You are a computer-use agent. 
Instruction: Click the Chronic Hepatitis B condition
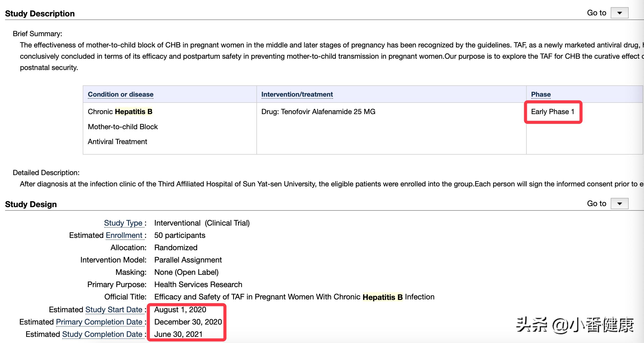coord(120,112)
